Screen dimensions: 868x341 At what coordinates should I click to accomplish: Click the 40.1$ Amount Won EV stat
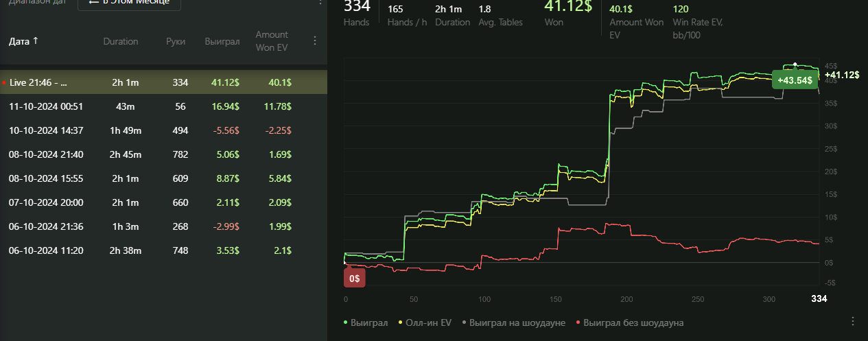pyautogui.click(x=637, y=21)
